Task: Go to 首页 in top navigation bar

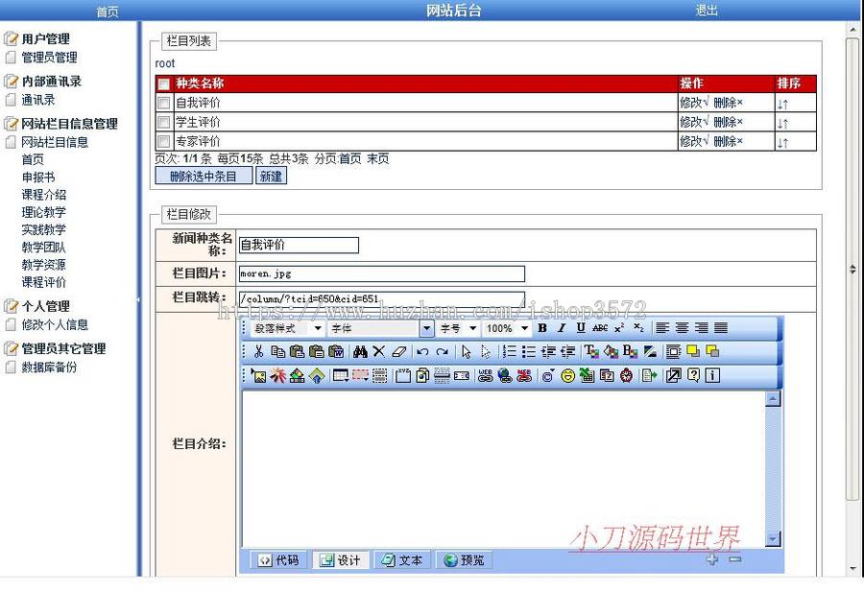Action: (x=108, y=12)
